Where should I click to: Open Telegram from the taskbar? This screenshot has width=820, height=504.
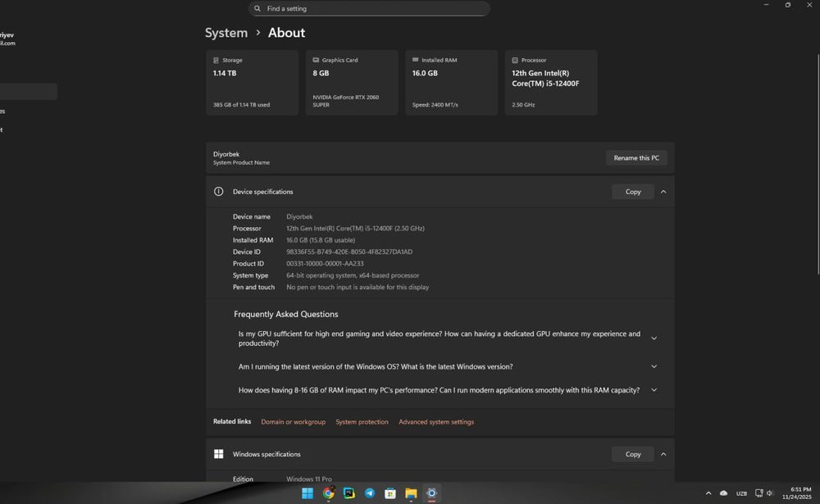[370, 493]
